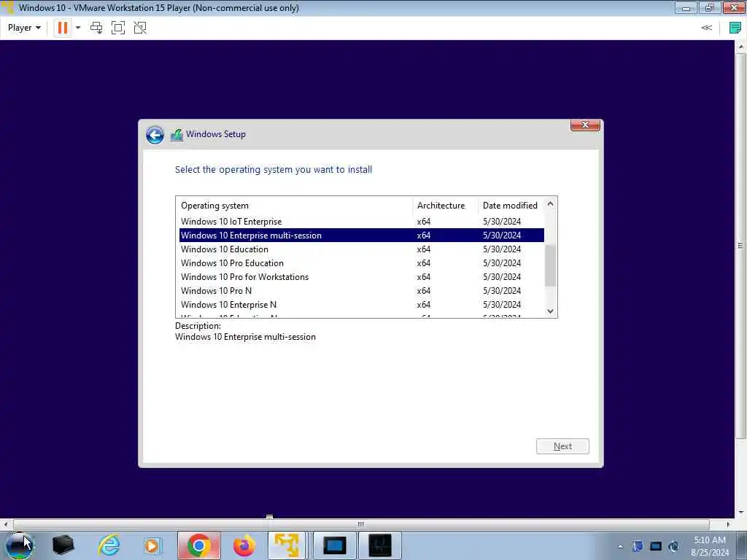
Task: Select Windows 10 Education
Action: [x=362, y=249]
